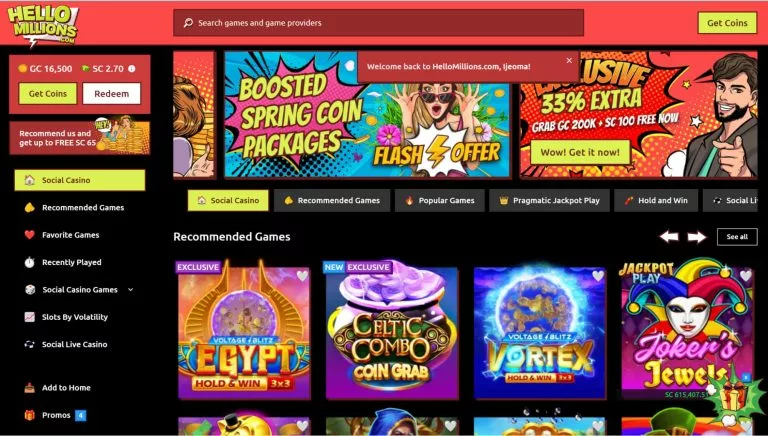The width and height of the screenshot is (768, 436).
Task: Expand Social Casino Games submenu chevron
Action: 131,290
